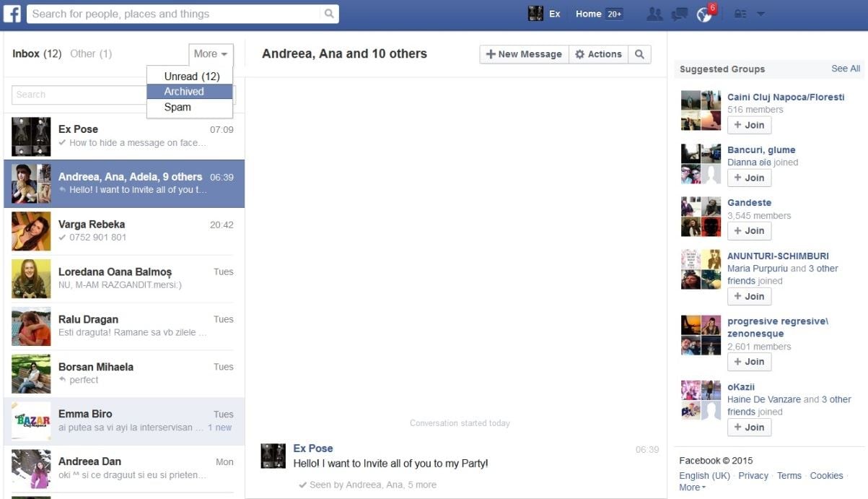Join the ANUNTURI-SCHIMBURI group

[749, 296]
